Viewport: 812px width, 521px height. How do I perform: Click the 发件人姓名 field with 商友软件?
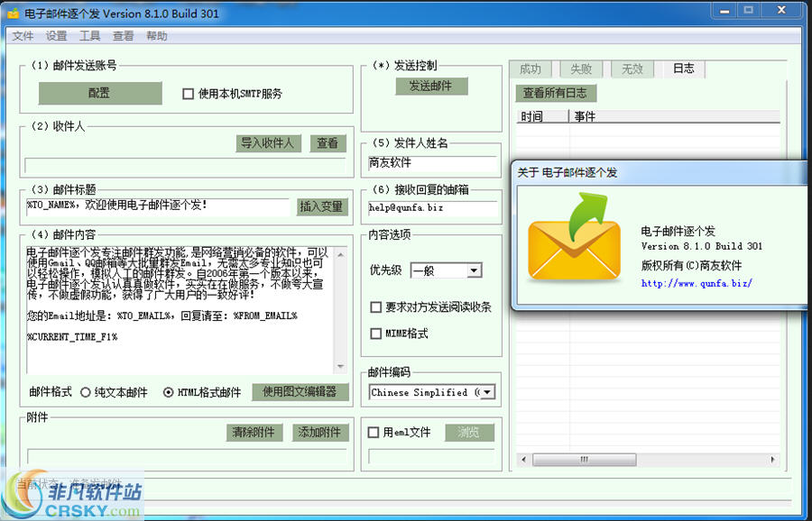[432, 163]
